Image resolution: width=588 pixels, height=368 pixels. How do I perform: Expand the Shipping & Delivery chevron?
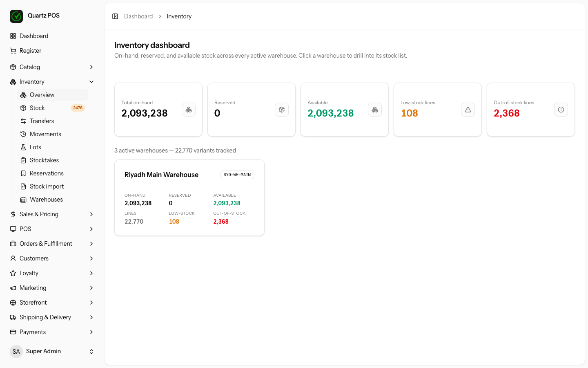point(91,317)
